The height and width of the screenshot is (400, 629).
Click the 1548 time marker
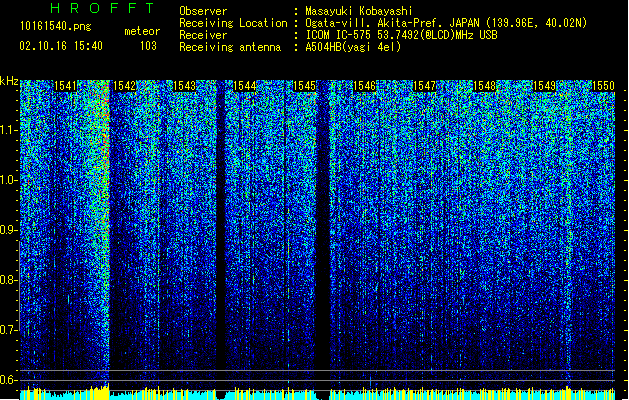(485, 86)
